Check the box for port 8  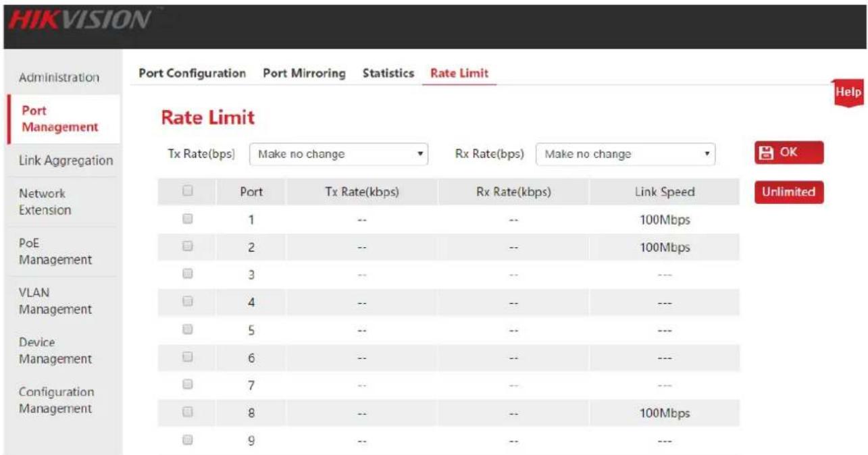pos(188,412)
